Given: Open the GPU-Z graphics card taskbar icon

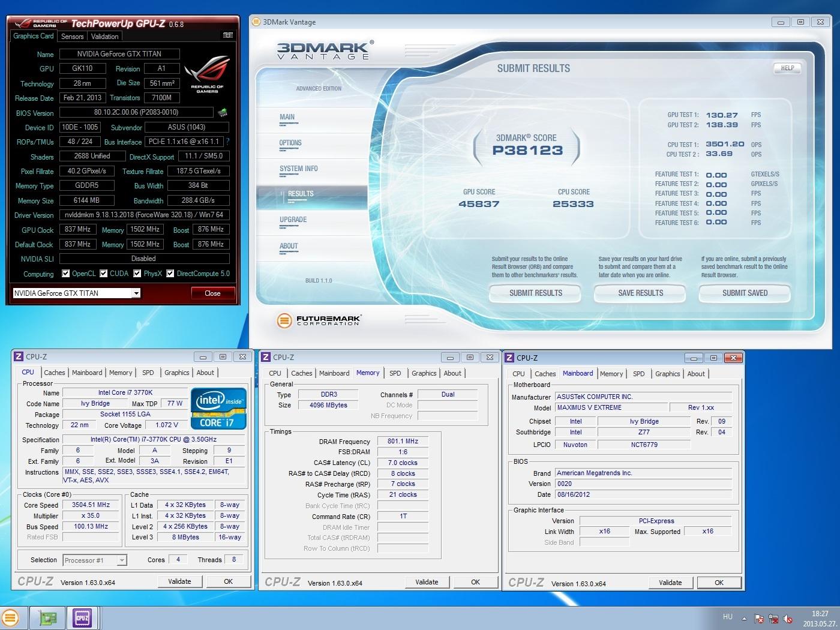Looking at the screenshot, I should 48,618.
